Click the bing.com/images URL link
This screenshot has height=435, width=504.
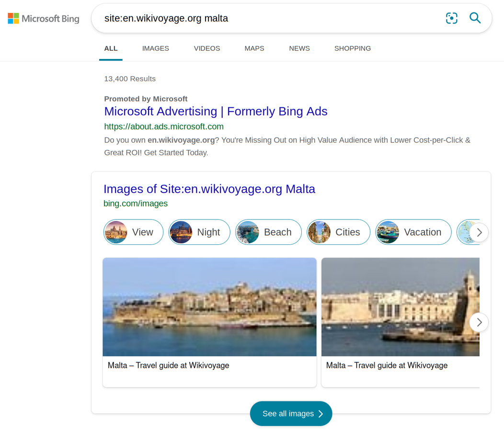tap(135, 204)
